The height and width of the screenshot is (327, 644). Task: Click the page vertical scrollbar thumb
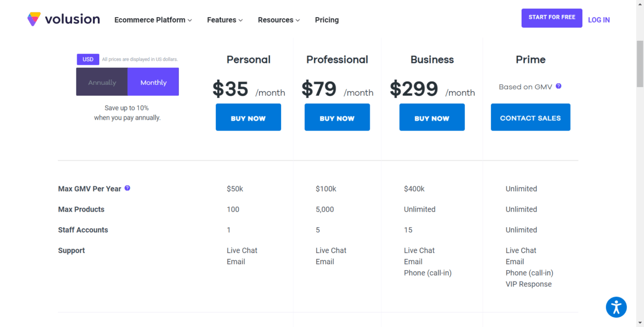(640, 63)
